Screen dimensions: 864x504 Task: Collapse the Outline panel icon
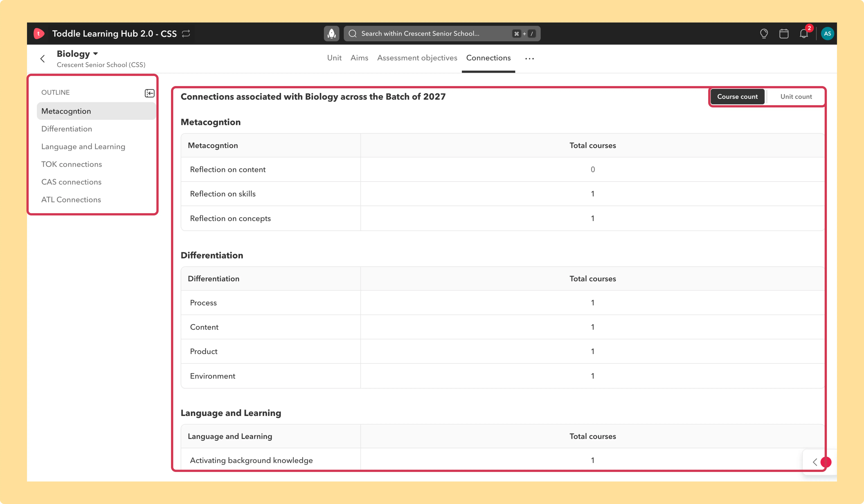pos(149,93)
